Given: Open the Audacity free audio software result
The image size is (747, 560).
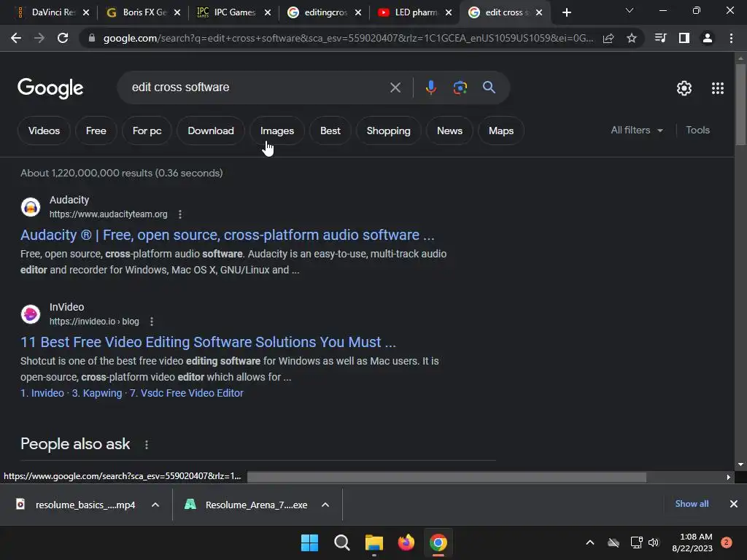Looking at the screenshot, I should [228, 235].
